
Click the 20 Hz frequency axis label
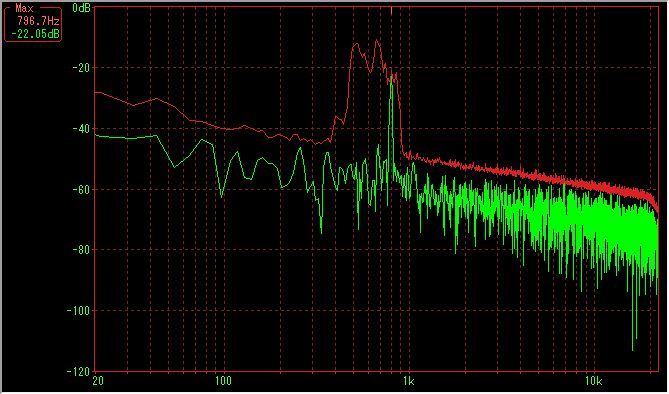(98, 381)
